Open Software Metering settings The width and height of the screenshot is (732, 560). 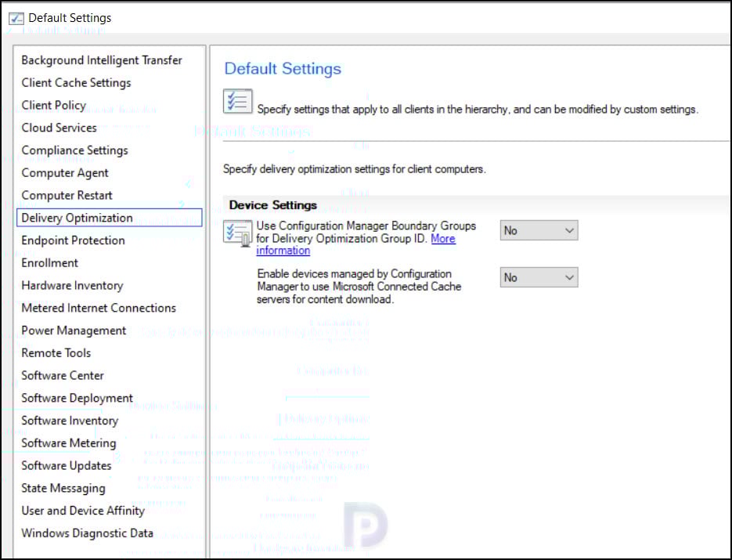69,443
